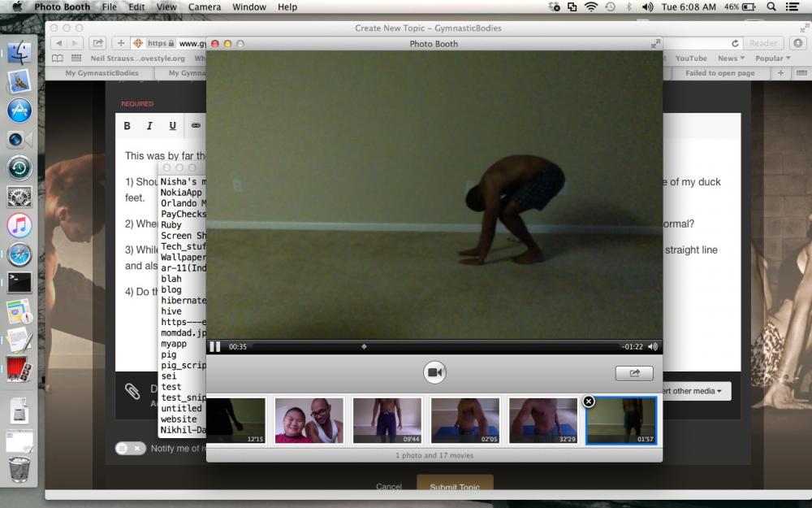Select the 32'29 movie thumbnail
Screen dimensions: 812x508
click(x=543, y=420)
